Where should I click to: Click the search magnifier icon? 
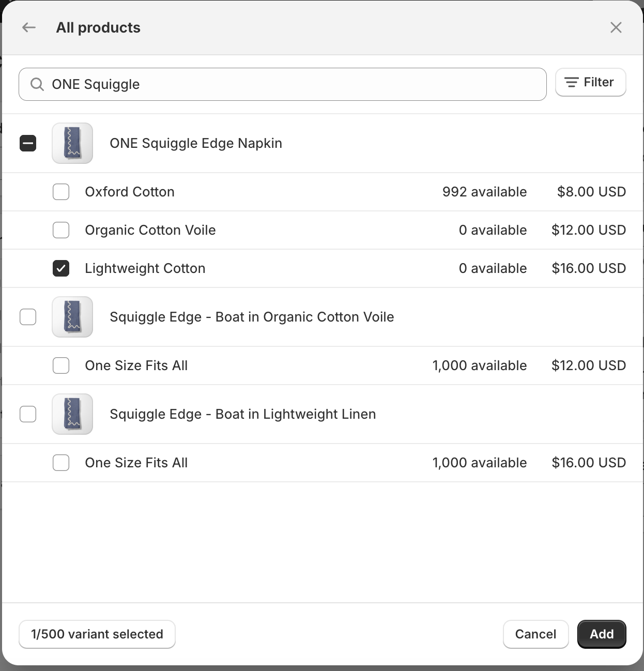pos(37,84)
